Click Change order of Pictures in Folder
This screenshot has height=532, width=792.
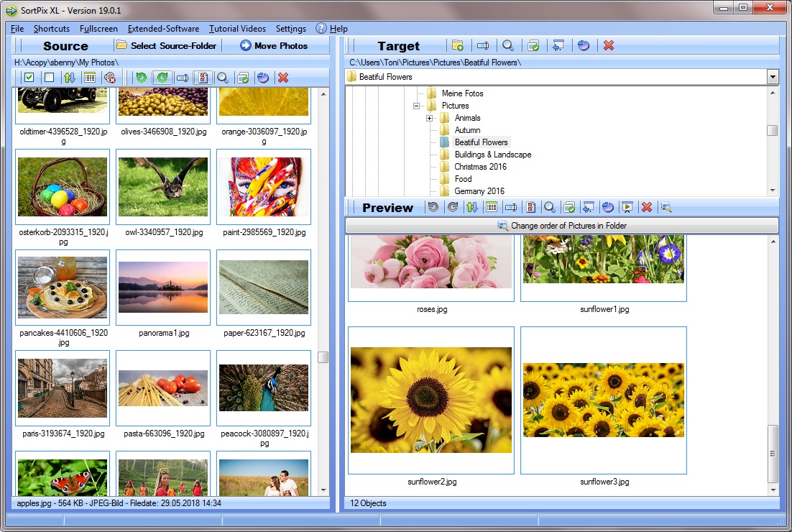561,226
